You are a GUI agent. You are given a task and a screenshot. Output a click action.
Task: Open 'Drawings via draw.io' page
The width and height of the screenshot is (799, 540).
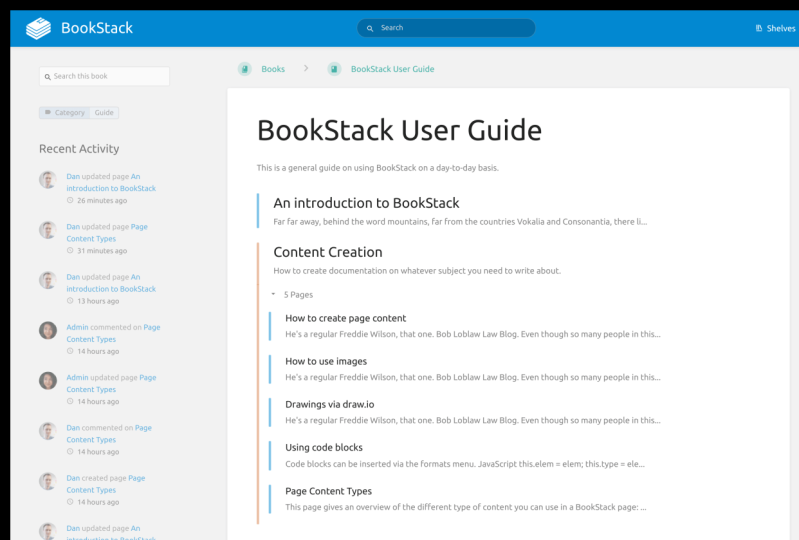(330, 404)
